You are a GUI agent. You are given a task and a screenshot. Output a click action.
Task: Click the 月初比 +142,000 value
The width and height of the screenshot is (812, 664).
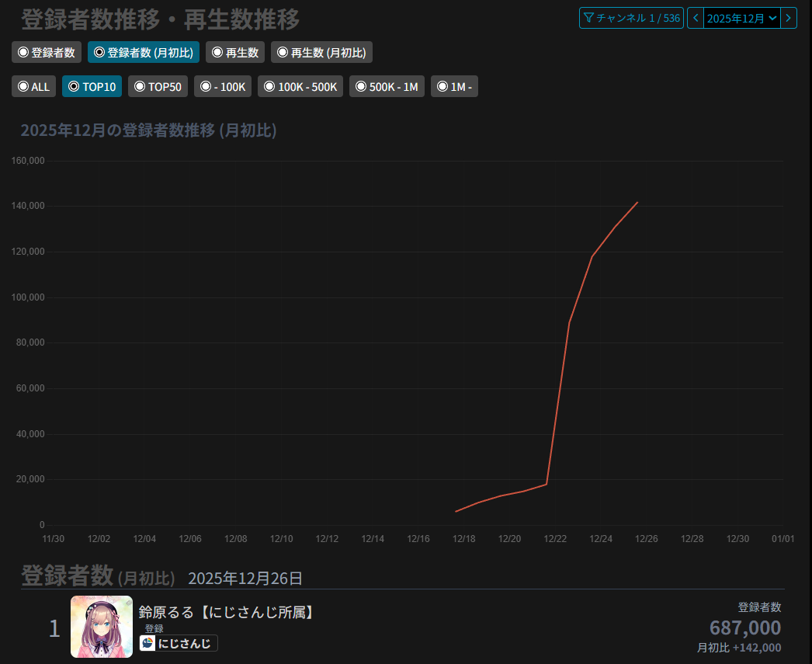[738, 648]
